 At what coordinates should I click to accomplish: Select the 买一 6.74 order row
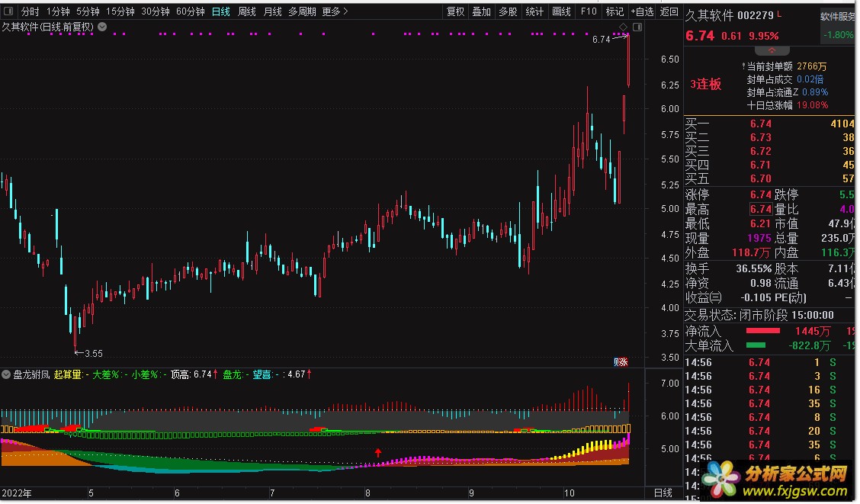tap(769, 124)
